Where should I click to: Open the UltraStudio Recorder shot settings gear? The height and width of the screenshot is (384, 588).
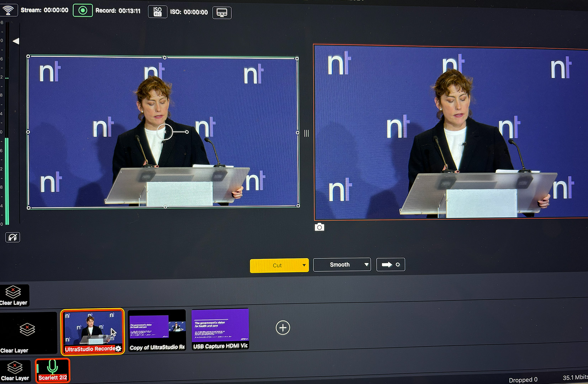point(118,349)
